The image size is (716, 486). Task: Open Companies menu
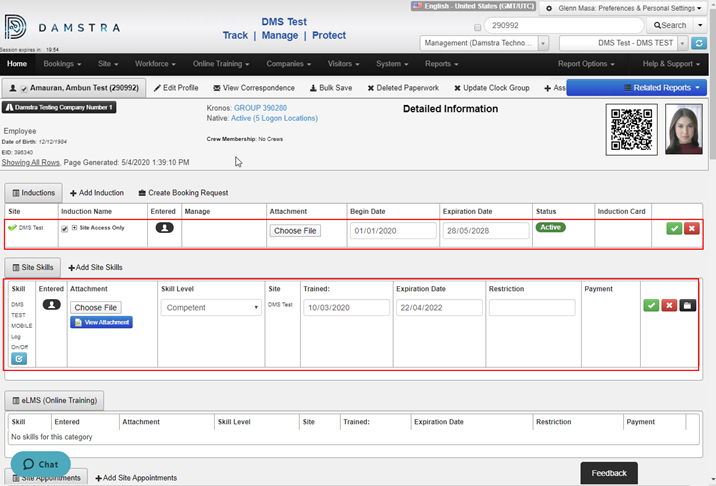pos(289,64)
